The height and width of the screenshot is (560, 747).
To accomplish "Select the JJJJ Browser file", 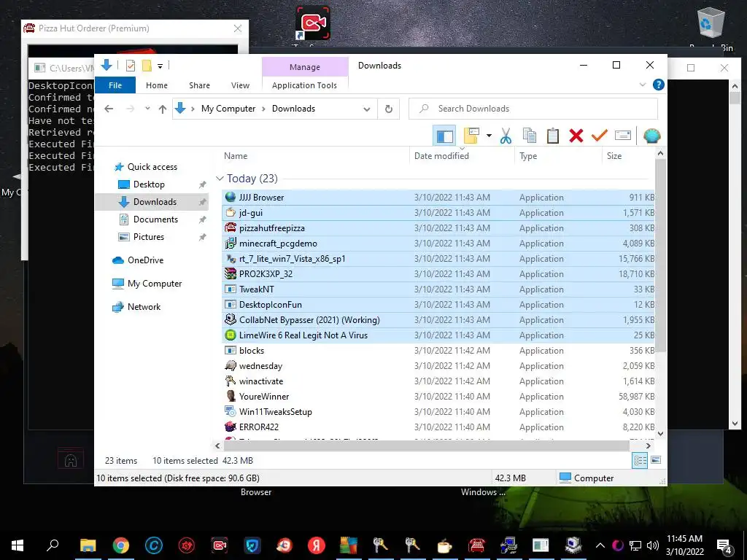I will click(x=438, y=197).
